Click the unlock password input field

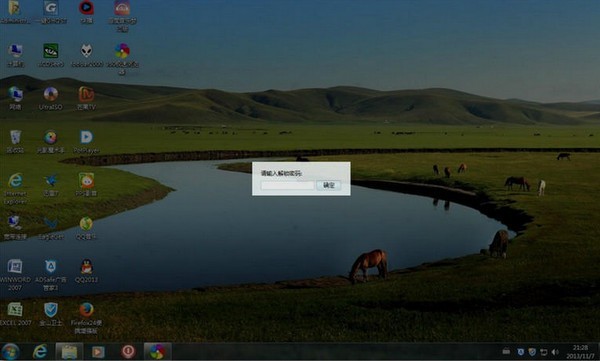pos(287,186)
